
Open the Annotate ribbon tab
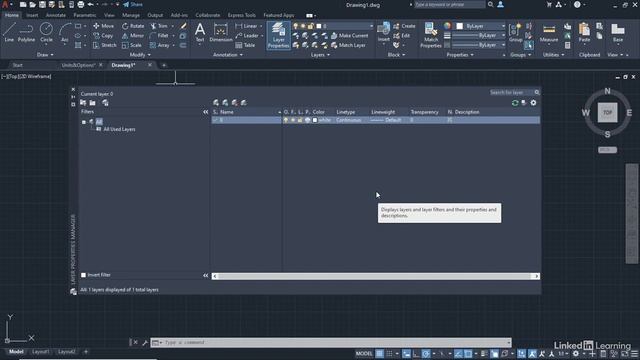point(56,15)
